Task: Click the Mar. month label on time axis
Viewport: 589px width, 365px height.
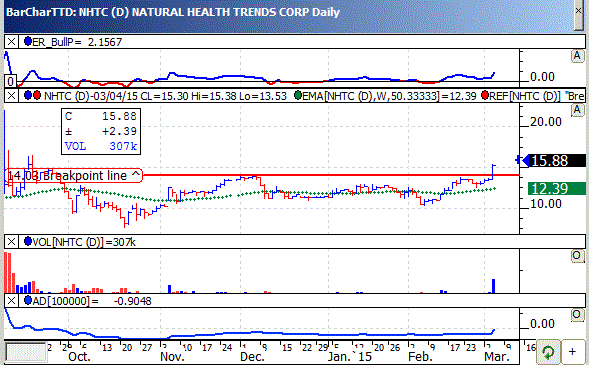Action: 497,356
